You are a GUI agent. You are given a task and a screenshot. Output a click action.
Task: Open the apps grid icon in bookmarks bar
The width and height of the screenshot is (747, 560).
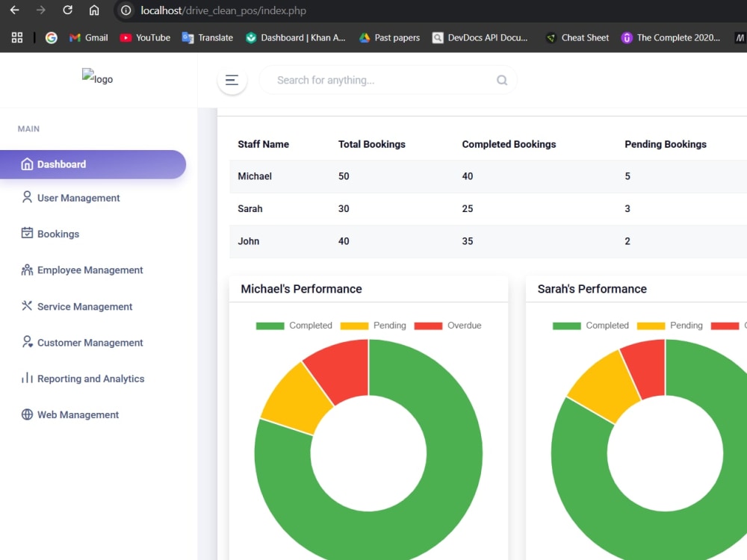tap(17, 37)
